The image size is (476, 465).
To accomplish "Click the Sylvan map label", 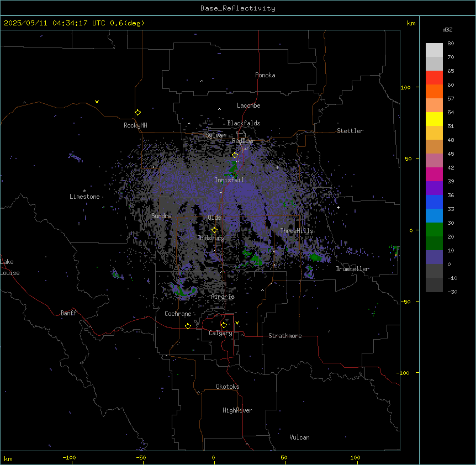I will pyautogui.click(x=215, y=135).
